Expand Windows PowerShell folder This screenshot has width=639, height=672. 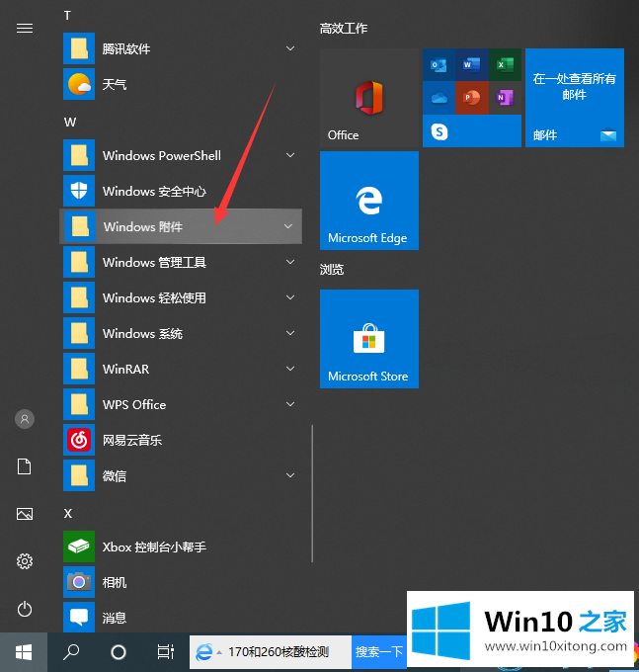182,155
